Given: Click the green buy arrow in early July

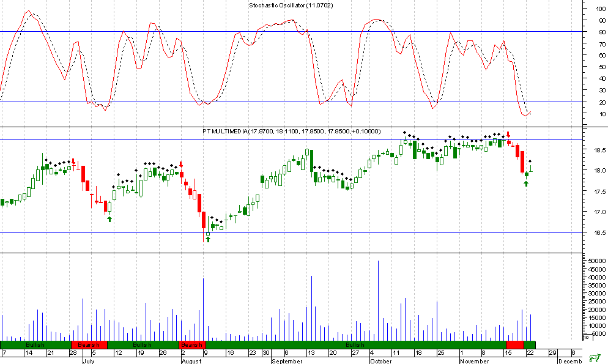Looking at the screenshot, I should [109, 219].
